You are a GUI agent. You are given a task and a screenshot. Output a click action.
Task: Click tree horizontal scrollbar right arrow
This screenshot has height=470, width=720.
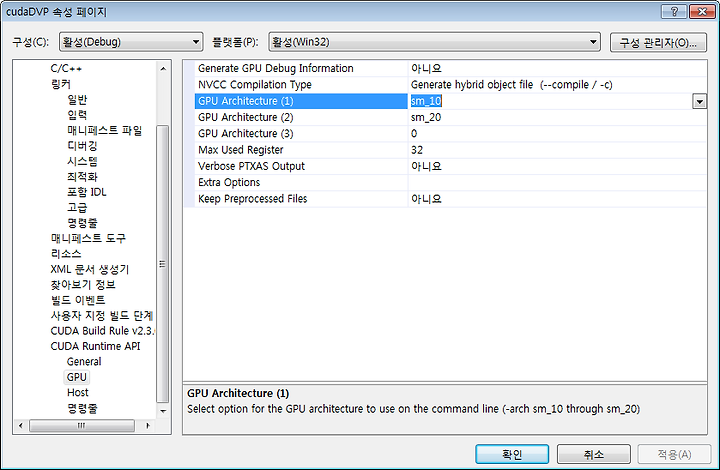(148, 425)
